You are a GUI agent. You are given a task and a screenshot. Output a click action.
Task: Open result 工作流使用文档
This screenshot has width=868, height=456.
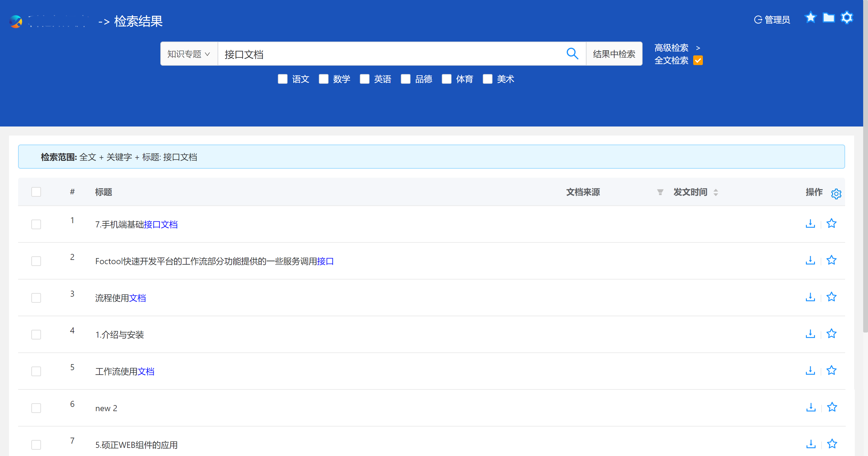pyautogui.click(x=125, y=371)
